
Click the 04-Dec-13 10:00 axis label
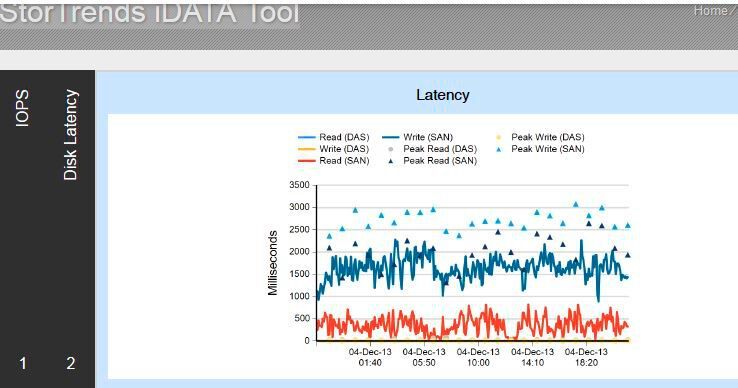pyautogui.click(x=478, y=357)
